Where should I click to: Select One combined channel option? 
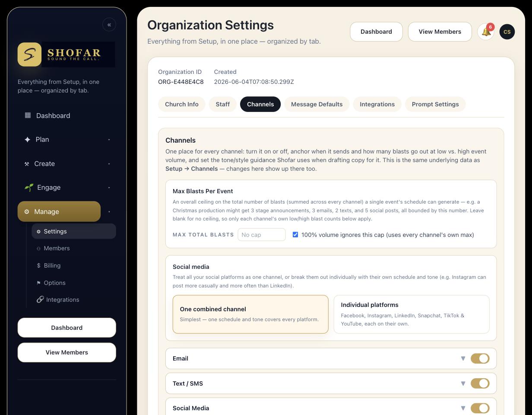pyautogui.click(x=250, y=314)
